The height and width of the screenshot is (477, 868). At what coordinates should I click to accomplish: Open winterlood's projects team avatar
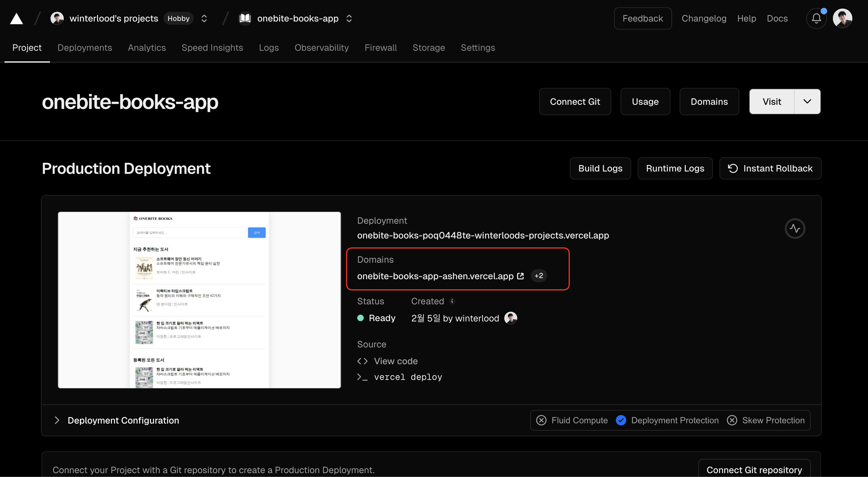[x=57, y=18]
